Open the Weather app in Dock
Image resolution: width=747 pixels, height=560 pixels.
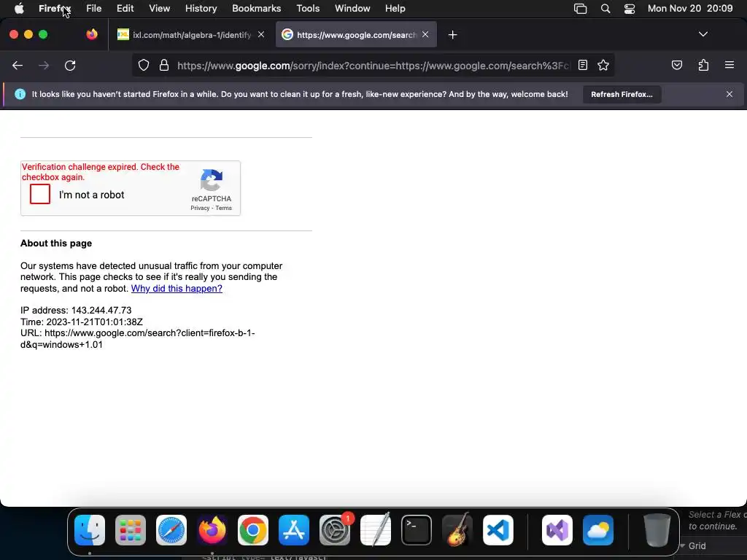(x=598, y=530)
